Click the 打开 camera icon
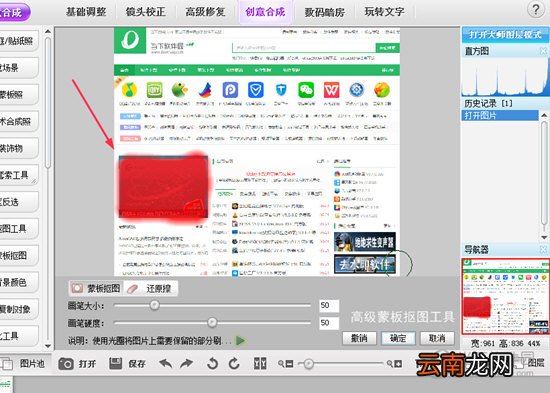 (66, 364)
